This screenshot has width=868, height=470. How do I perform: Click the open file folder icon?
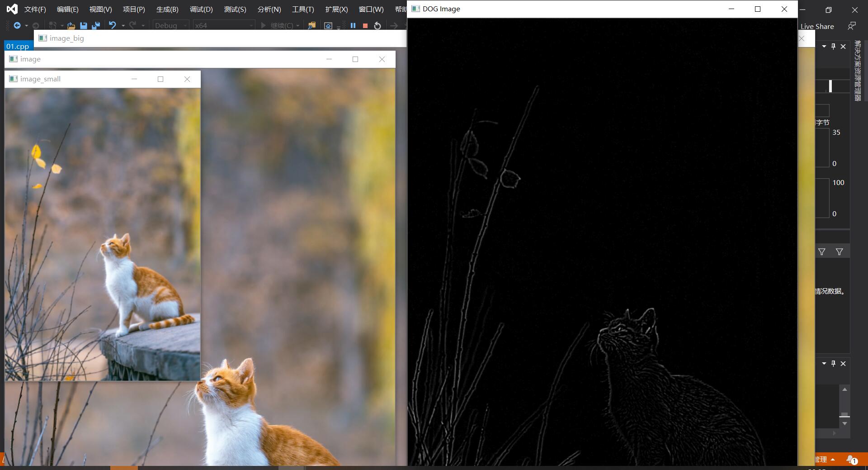[71, 25]
